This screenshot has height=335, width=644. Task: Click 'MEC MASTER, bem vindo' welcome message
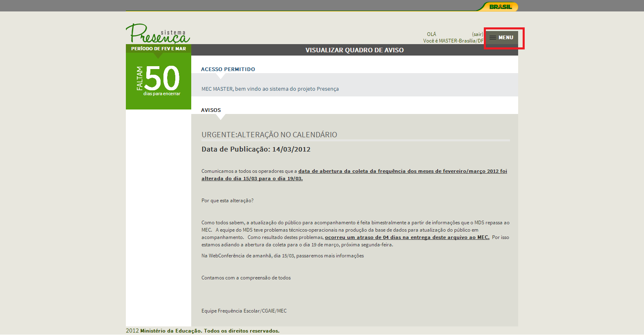(270, 89)
